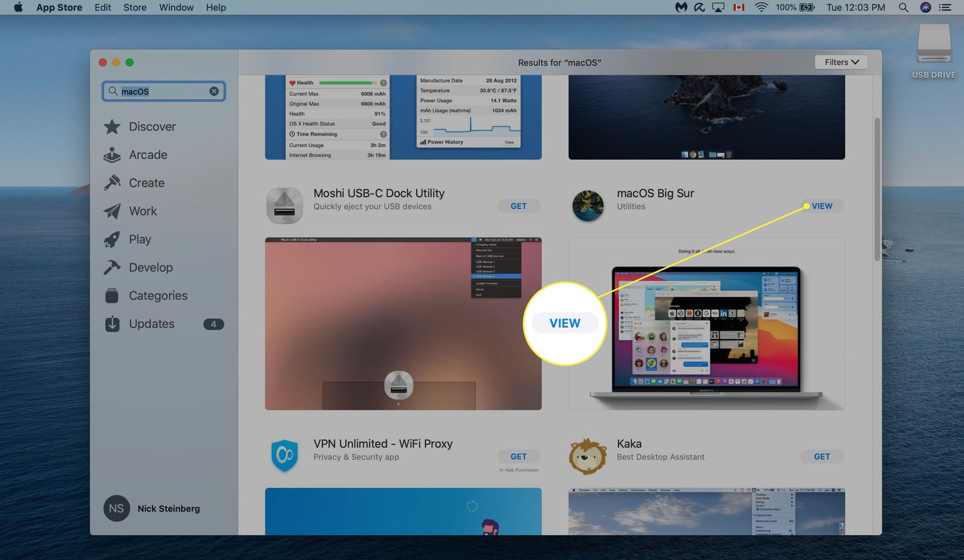Click VIEW for macOS Big Sur
964x560 pixels.
click(822, 206)
